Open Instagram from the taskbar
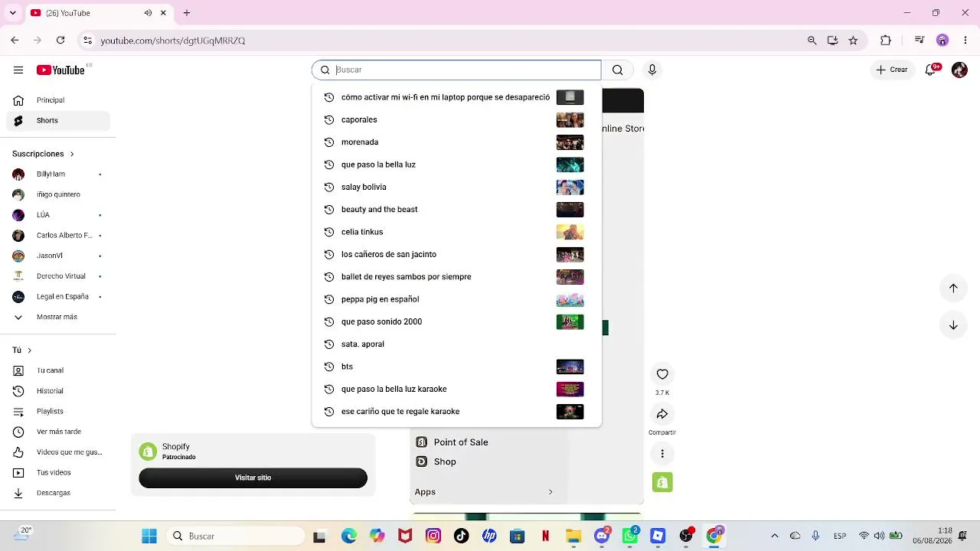Screen dimensions: 980x551 433,536
